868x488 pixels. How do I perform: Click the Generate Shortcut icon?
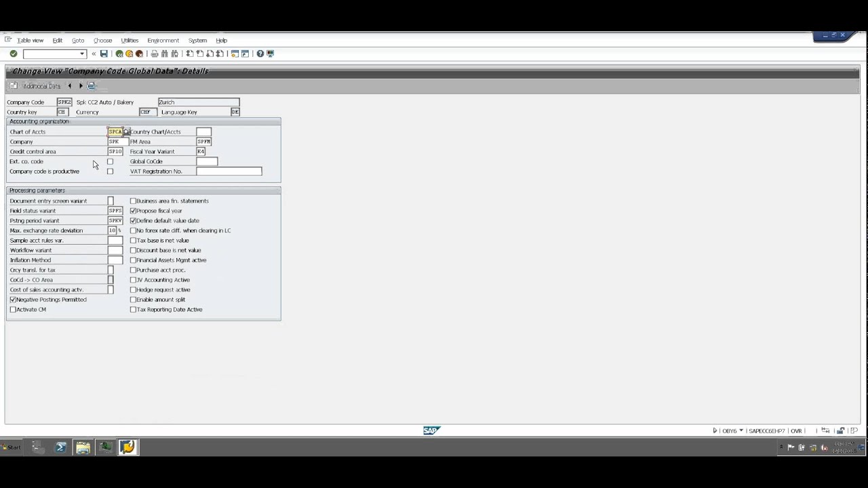click(x=245, y=54)
